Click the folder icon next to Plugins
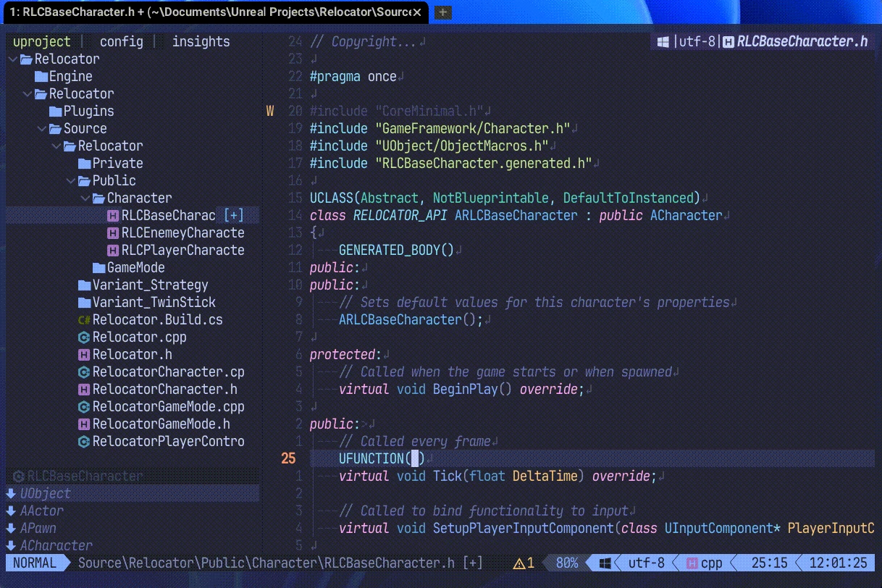The height and width of the screenshot is (588, 882). pos(54,111)
